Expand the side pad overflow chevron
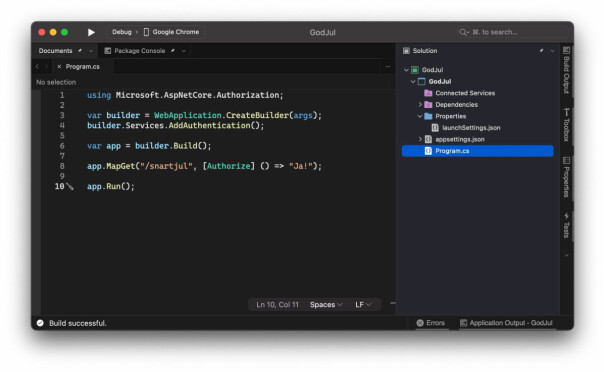 (x=566, y=255)
